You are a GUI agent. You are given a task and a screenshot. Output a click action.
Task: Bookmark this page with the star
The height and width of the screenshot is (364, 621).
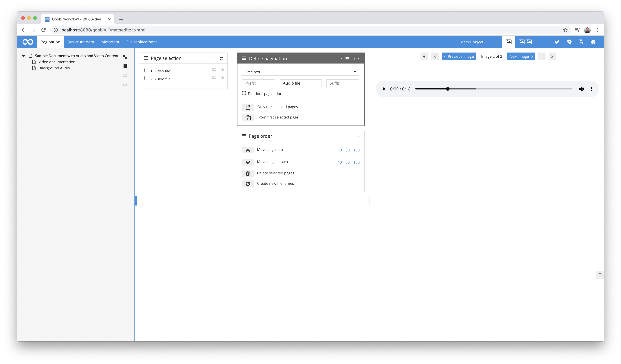click(x=565, y=30)
